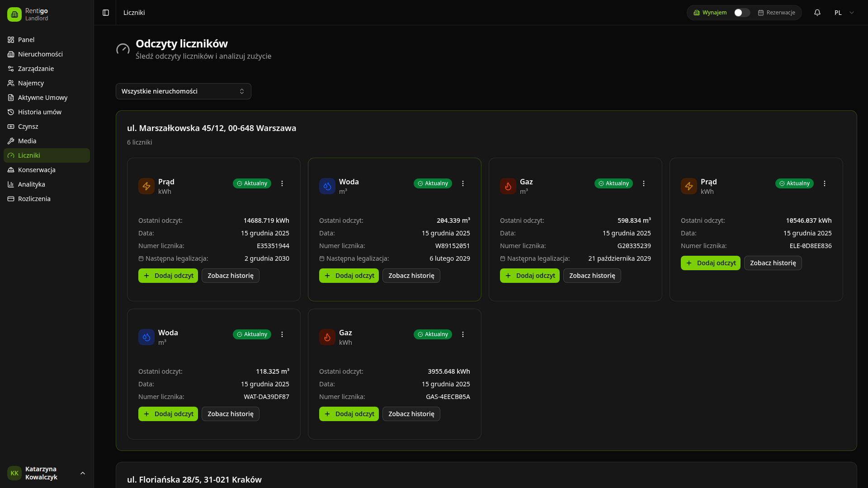Image resolution: width=868 pixels, height=488 pixels.
Task: Click the gauge icon beside Odczyty liczników
Action: tap(123, 49)
